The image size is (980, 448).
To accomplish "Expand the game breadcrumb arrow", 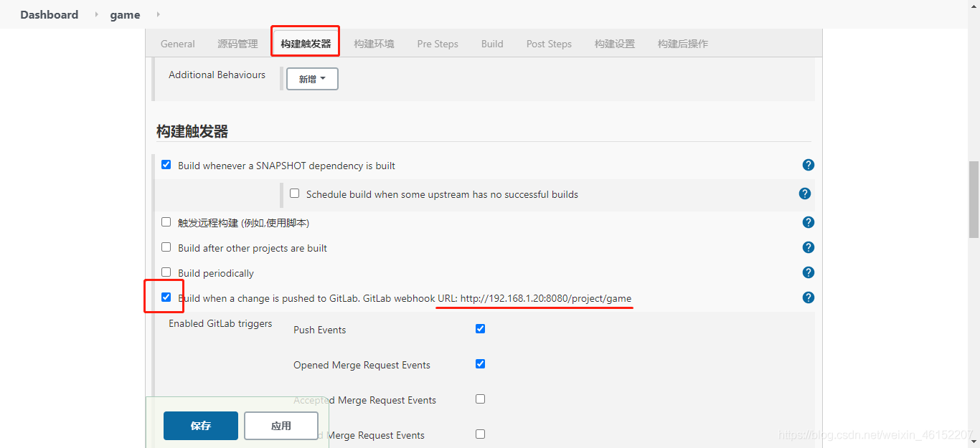I will pos(158,14).
